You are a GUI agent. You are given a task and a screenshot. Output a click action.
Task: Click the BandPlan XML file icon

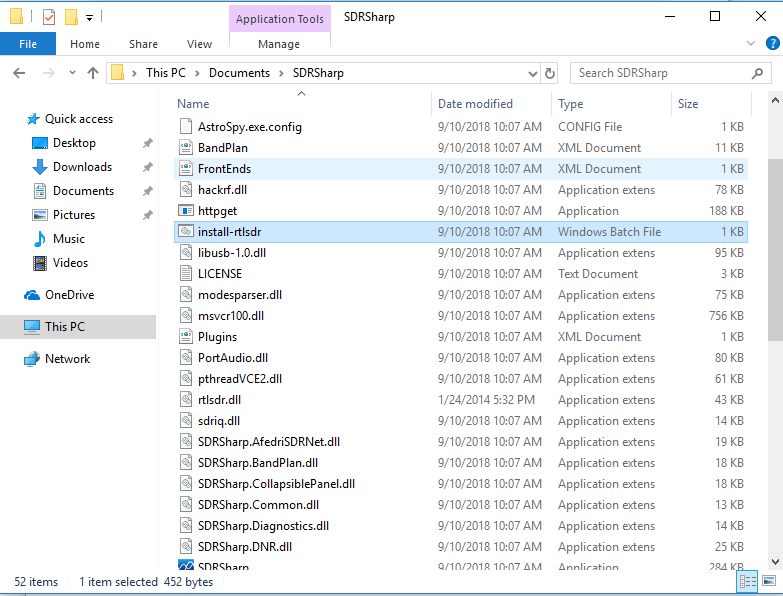coord(186,147)
